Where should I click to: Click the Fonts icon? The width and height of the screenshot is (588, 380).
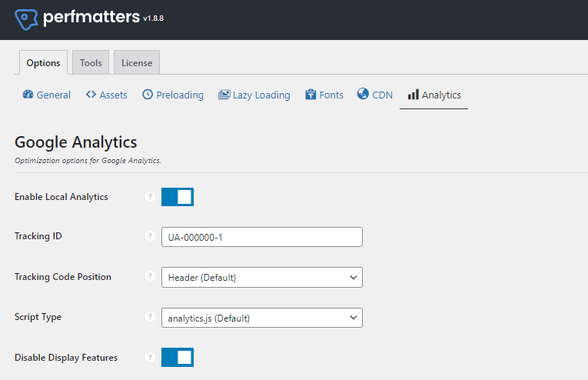pos(311,95)
